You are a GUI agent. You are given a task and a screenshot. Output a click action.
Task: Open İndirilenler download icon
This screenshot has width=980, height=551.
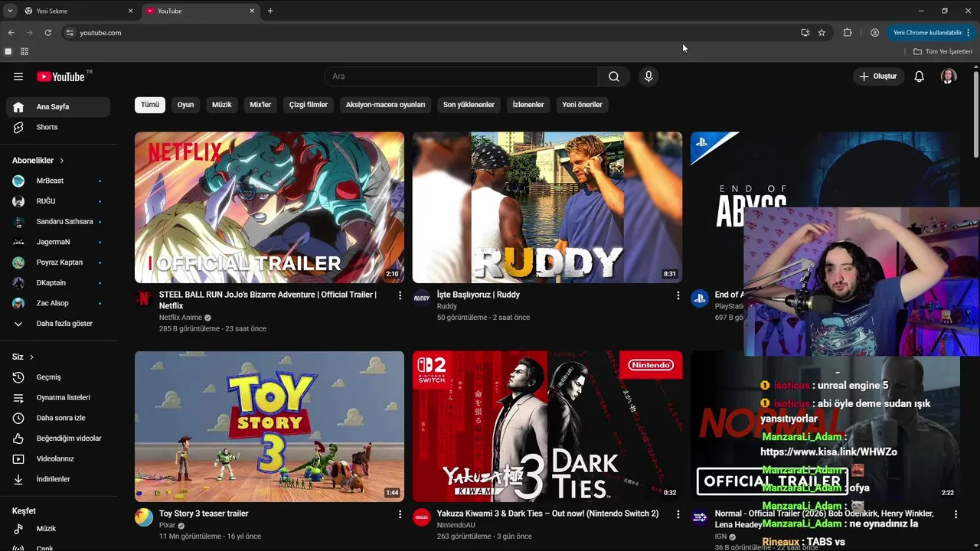[18, 479]
